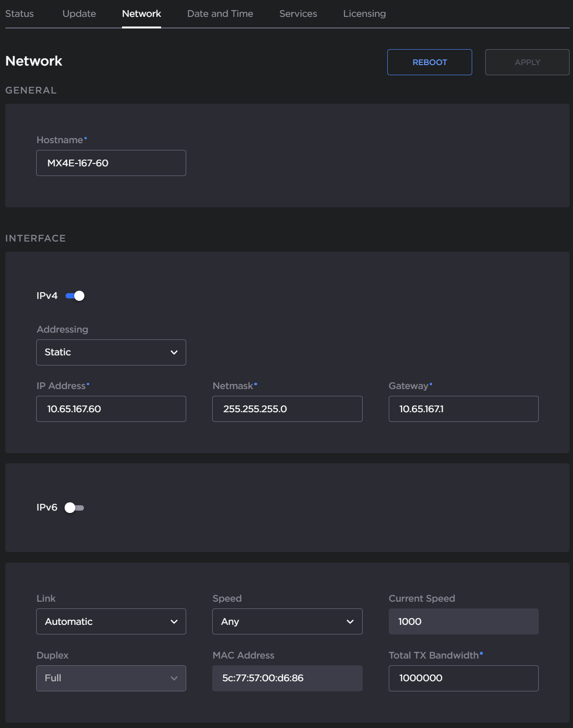Click the IP Address input field
Viewport: 573px width, 728px height.
click(x=110, y=408)
